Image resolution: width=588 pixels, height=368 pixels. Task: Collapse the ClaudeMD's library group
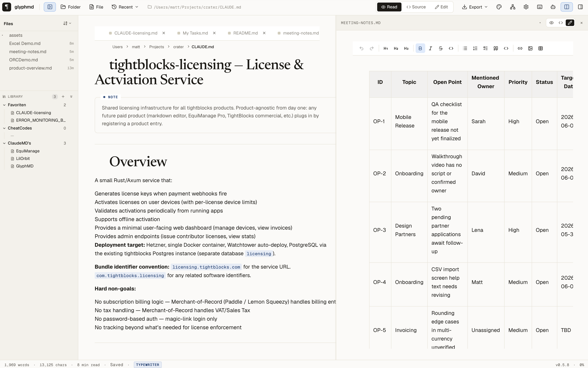4,143
